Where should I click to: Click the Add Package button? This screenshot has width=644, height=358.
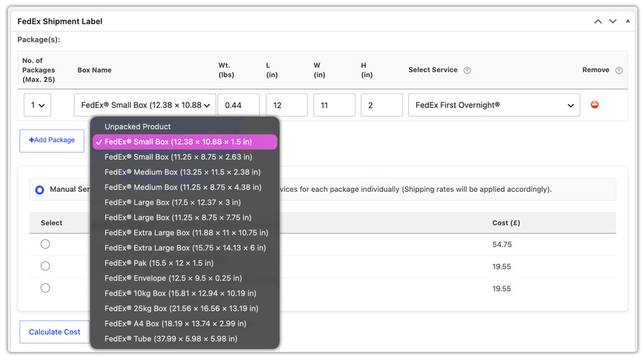52,141
